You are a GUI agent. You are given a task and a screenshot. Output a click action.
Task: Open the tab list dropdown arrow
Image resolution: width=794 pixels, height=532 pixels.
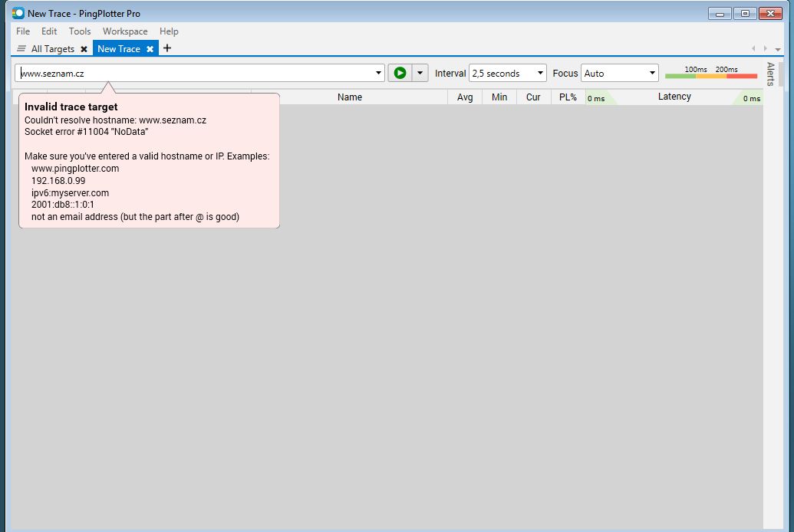pos(778,49)
